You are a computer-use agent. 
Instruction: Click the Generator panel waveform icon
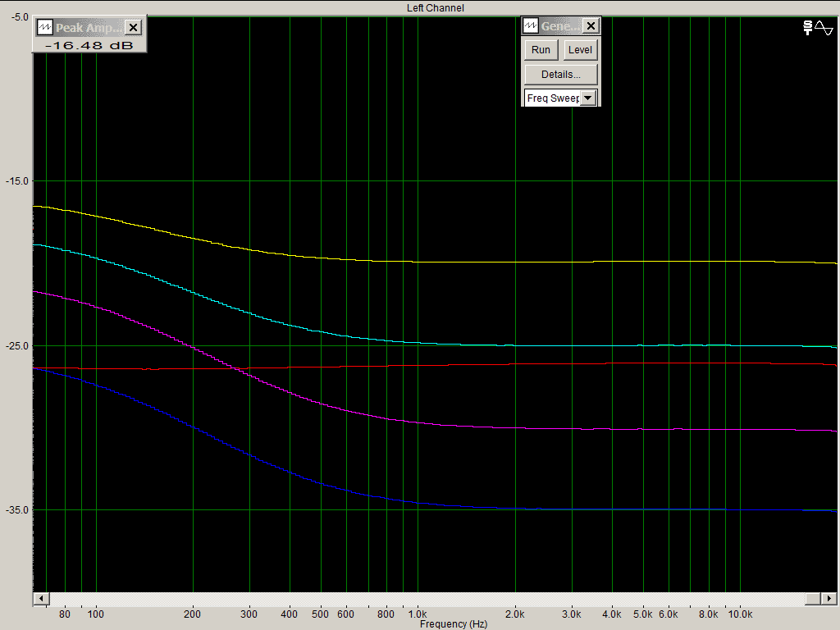coord(531,26)
